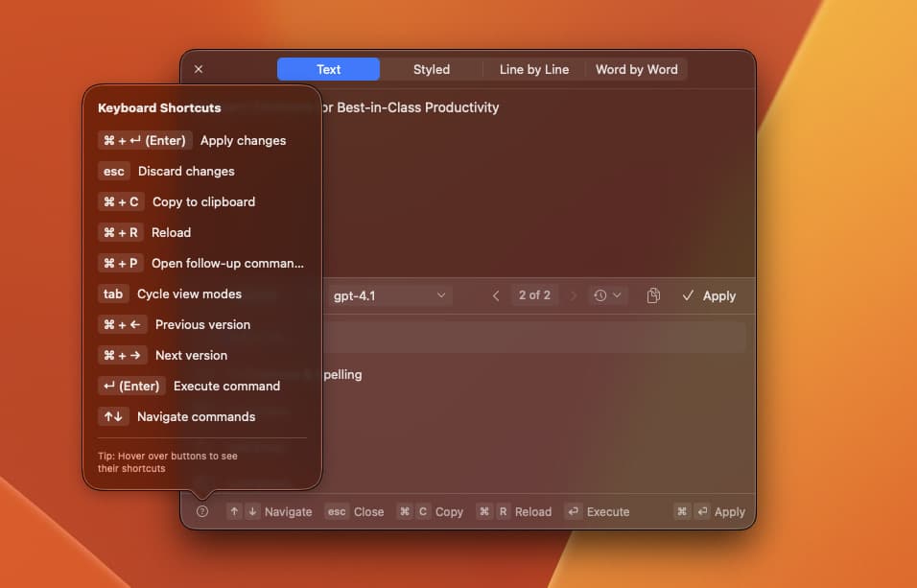The width and height of the screenshot is (917, 588).
Task: Collapse the Keyboard Shortcuts overlay panel
Action: pos(202,511)
